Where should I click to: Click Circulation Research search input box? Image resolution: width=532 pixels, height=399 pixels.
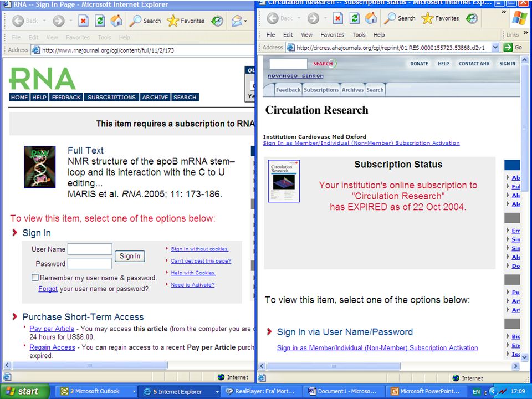(x=288, y=63)
